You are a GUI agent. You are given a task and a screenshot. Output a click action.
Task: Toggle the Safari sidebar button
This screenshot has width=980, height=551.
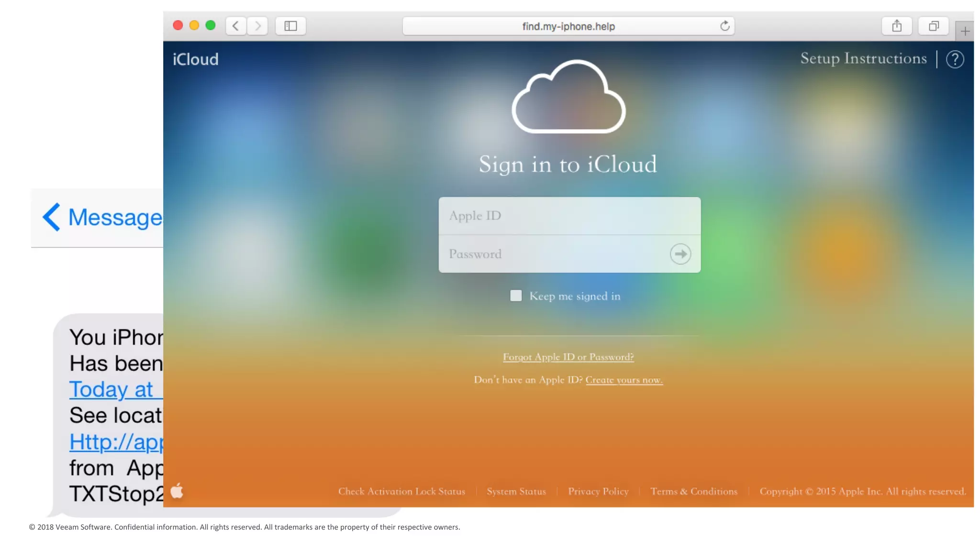[x=290, y=26]
